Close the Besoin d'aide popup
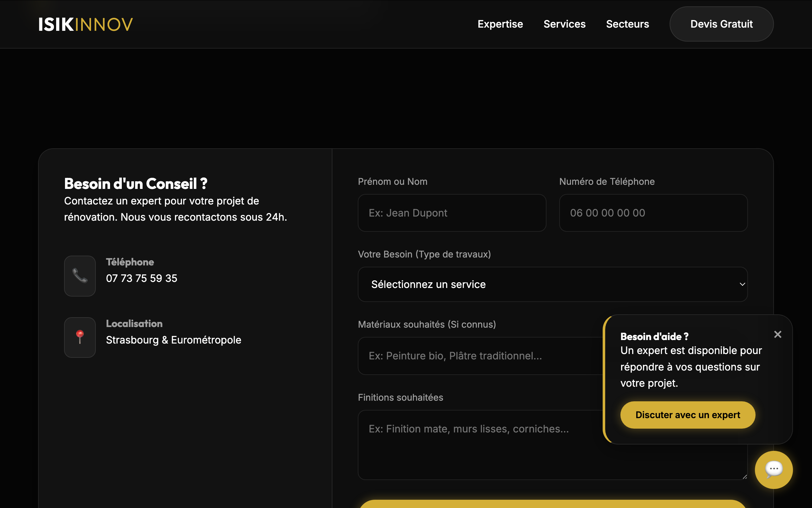Viewport: 812px width, 508px height. click(778, 334)
